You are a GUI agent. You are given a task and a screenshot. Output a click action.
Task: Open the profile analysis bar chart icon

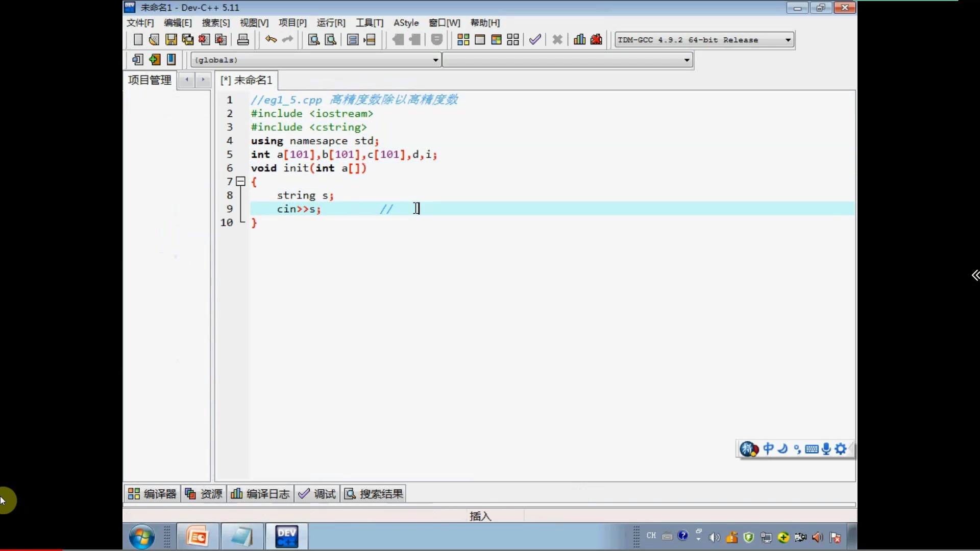click(x=579, y=40)
